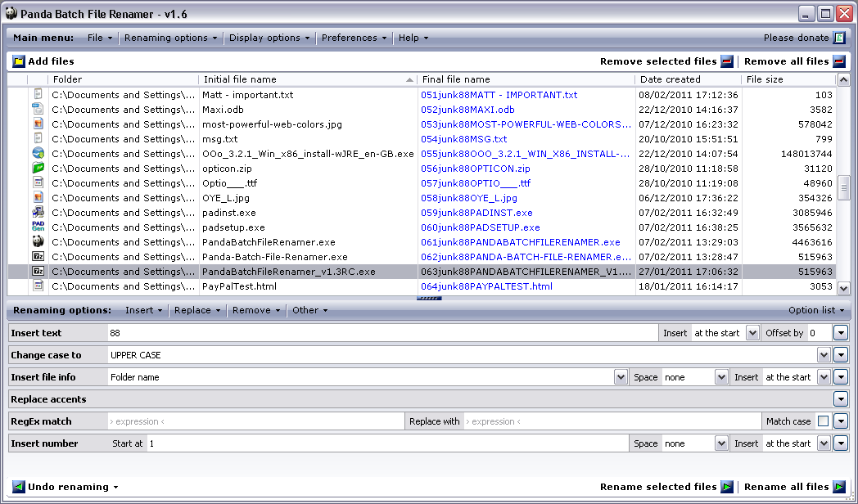
Task: Click the Remove all files button
Action: pos(794,61)
